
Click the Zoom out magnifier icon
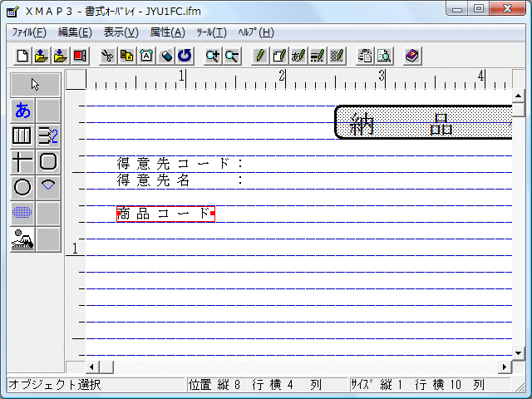pyautogui.click(x=232, y=56)
